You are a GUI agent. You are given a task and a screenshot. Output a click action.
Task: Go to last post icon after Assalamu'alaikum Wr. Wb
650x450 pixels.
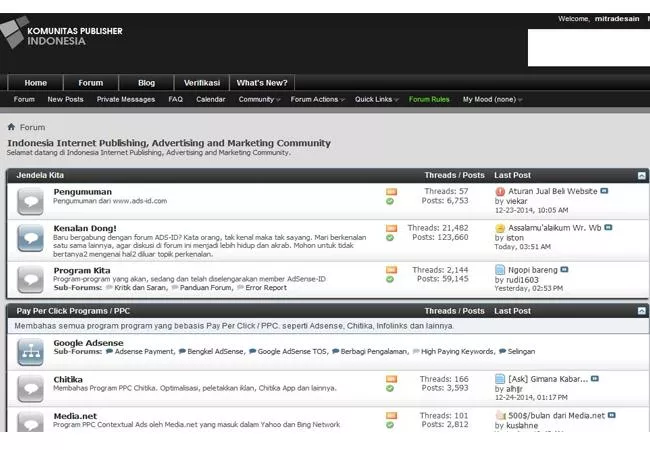coord(608,227)
